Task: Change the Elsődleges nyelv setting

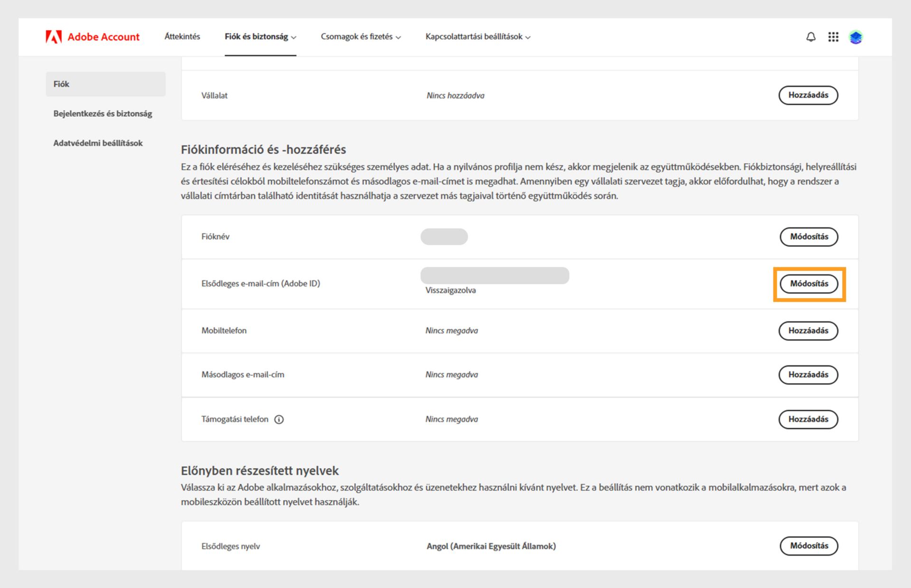Action: [x=809, y=546]
